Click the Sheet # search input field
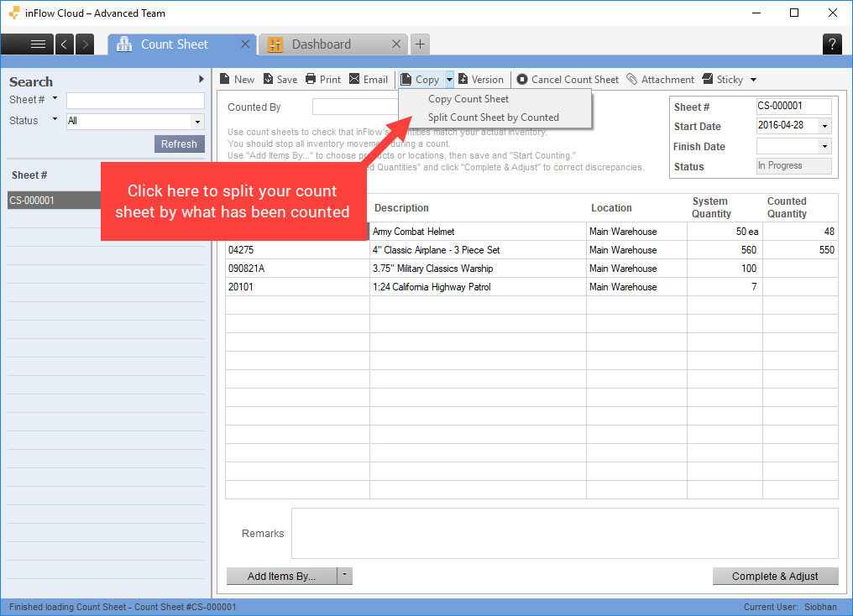The image size is (853, 616). click(x=135, y=101)
